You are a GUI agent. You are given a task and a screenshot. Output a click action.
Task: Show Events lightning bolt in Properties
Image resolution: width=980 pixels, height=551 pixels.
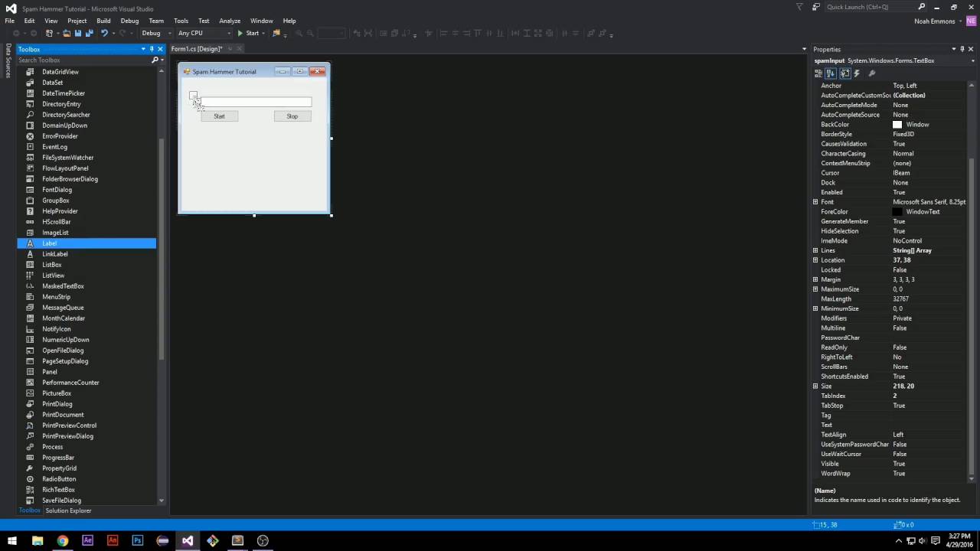coord(857,73)
